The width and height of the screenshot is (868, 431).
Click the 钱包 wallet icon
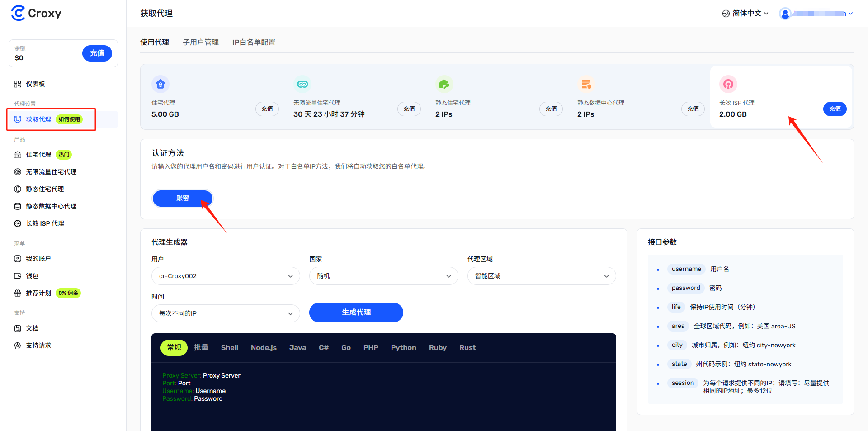tap(18, 276)
